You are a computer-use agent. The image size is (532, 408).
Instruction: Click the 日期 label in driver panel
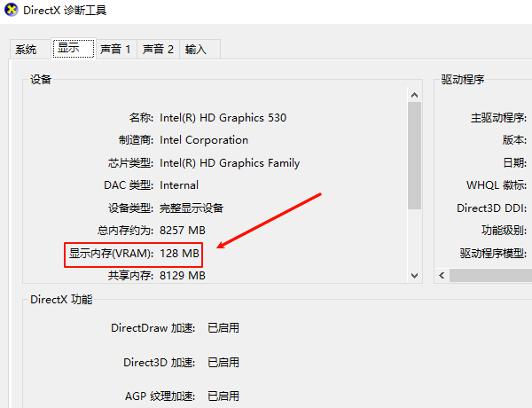[514, 163]
